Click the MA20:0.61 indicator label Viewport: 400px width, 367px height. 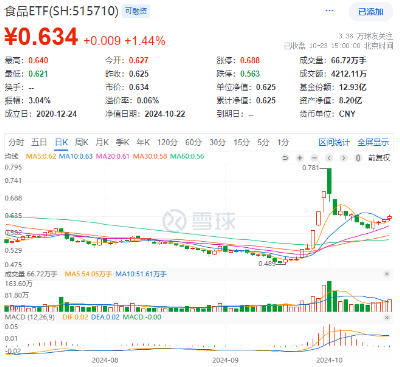coord(113,156)
